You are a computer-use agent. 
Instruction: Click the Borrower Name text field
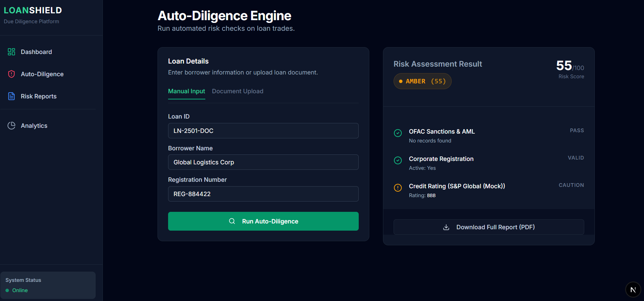[263, 162]
